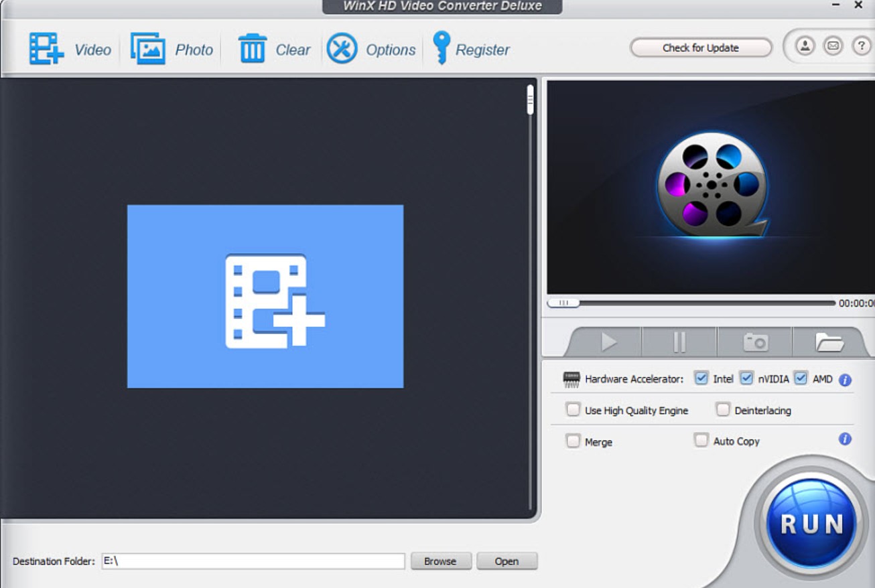Click the Video add-file toolbar icon
The width and height of the screenshot is (875, 588).
tap(46, 49)
